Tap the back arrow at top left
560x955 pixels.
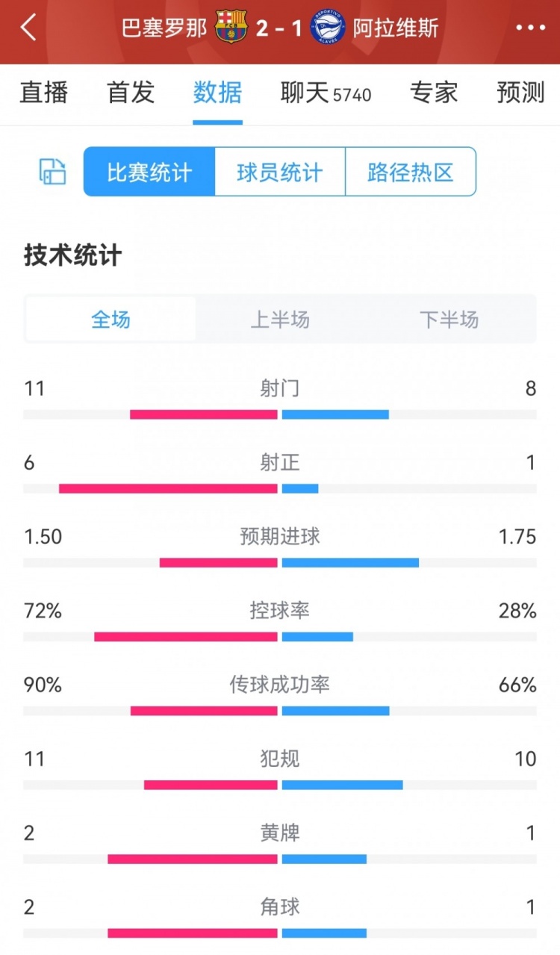coord(29,28)
